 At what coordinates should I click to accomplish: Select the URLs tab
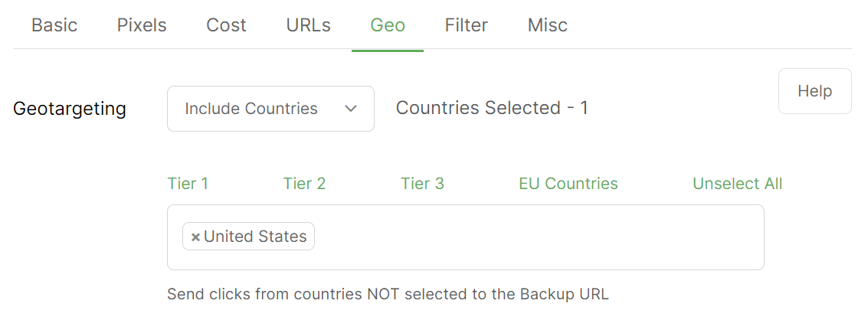point(308,25)
